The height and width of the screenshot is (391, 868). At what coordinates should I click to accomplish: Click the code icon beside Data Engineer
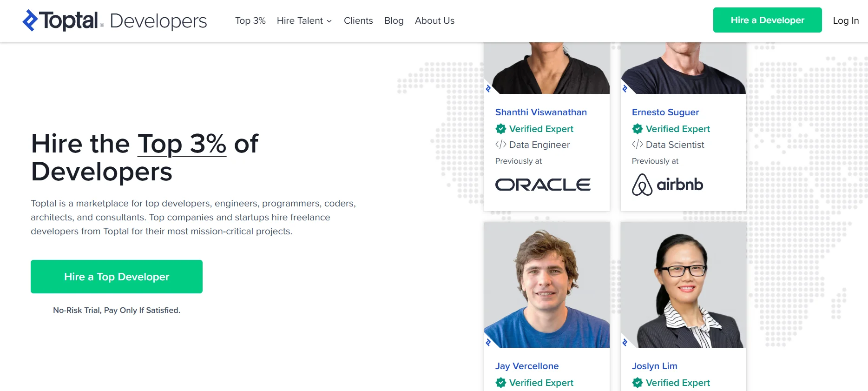pos(501,145)
